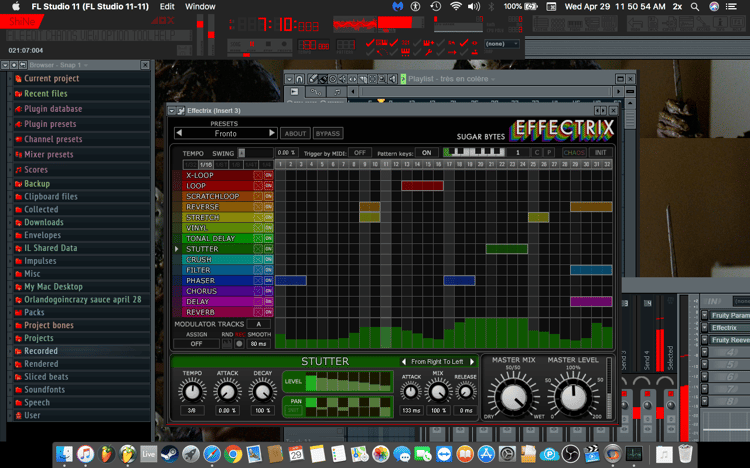The height and width of the screenshot is (468, 750).
Task: Click the modulator REC record button
Action: click(240, 344)
